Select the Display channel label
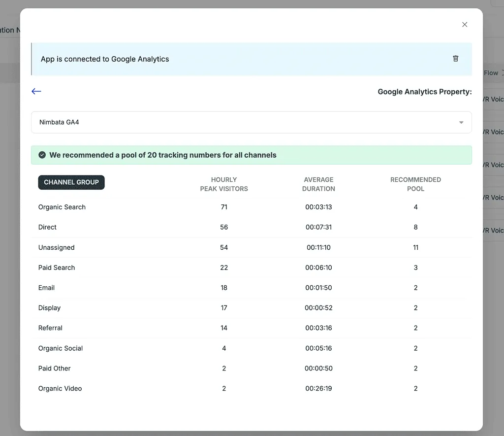The width and height of the screenshot is (504, 436). tap(50, 308)
